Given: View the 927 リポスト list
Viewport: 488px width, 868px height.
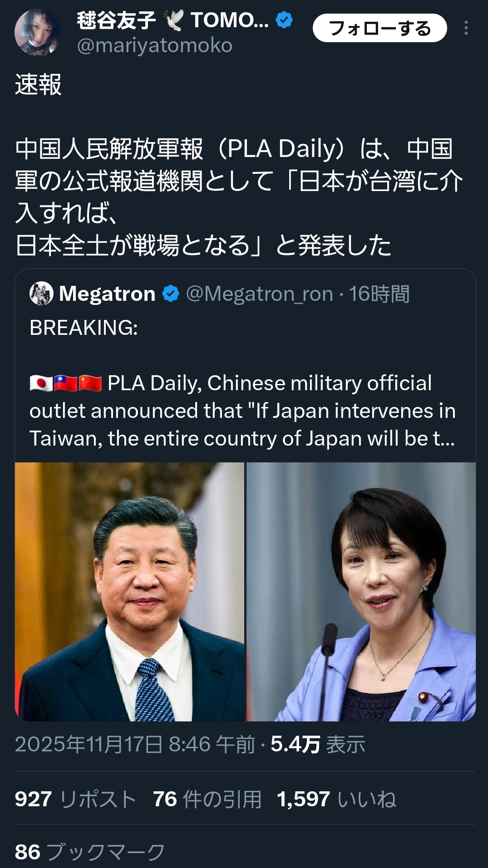Looking at the screenshot, I should [x=75, y=799].
